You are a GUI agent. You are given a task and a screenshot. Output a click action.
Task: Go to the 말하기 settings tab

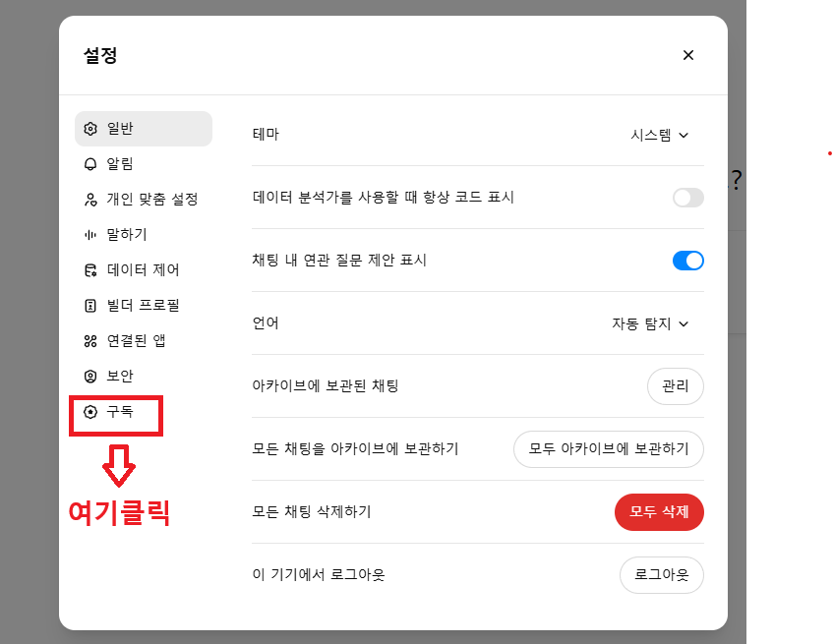click(x=144, y=235)
